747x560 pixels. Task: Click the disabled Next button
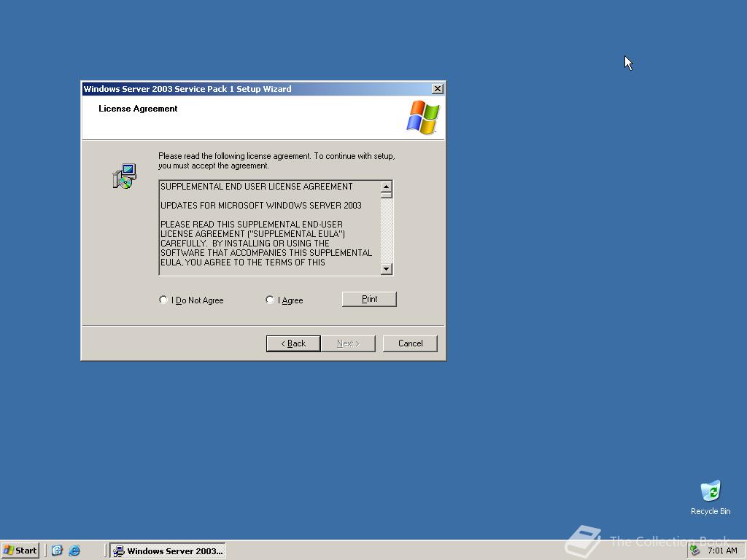(x=348, y=343)
